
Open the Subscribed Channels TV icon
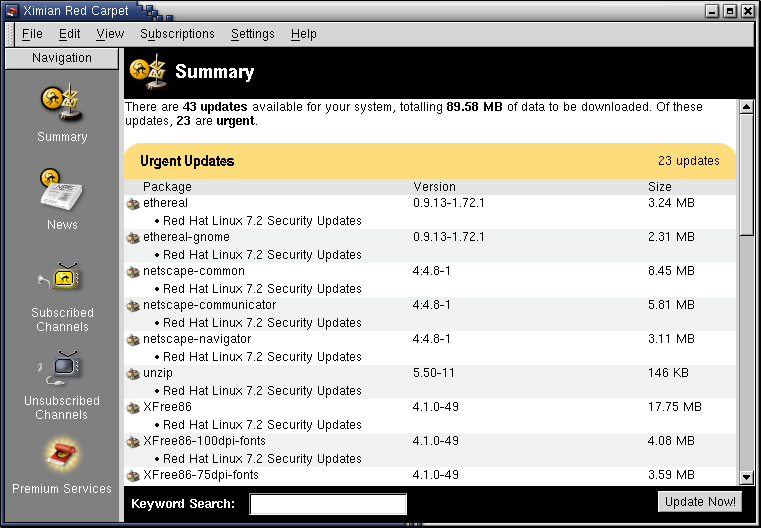60,279
